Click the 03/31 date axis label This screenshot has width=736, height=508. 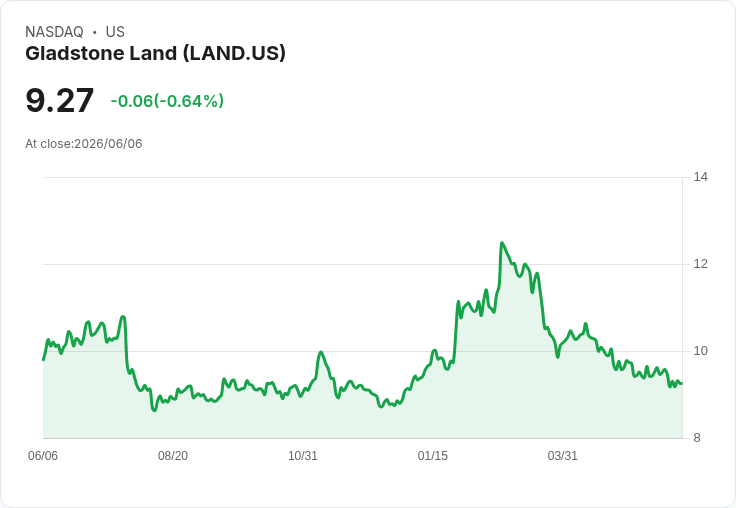point(562,455)
